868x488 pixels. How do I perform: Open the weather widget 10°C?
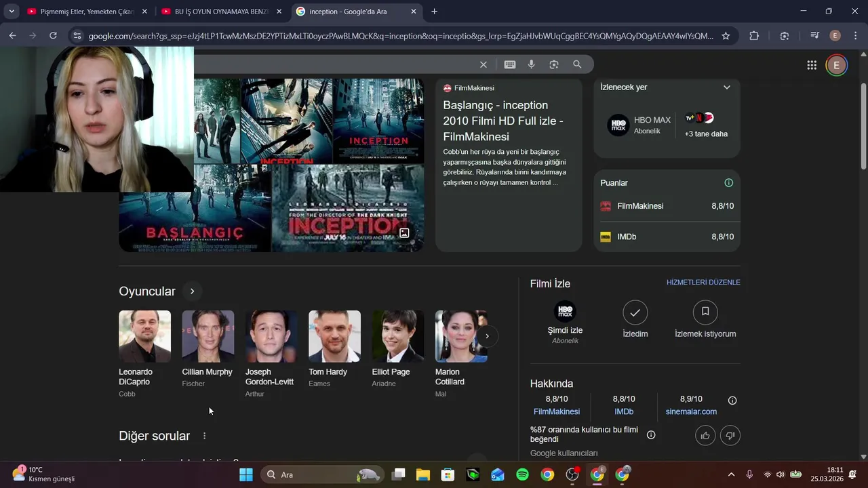coord(43,474)
